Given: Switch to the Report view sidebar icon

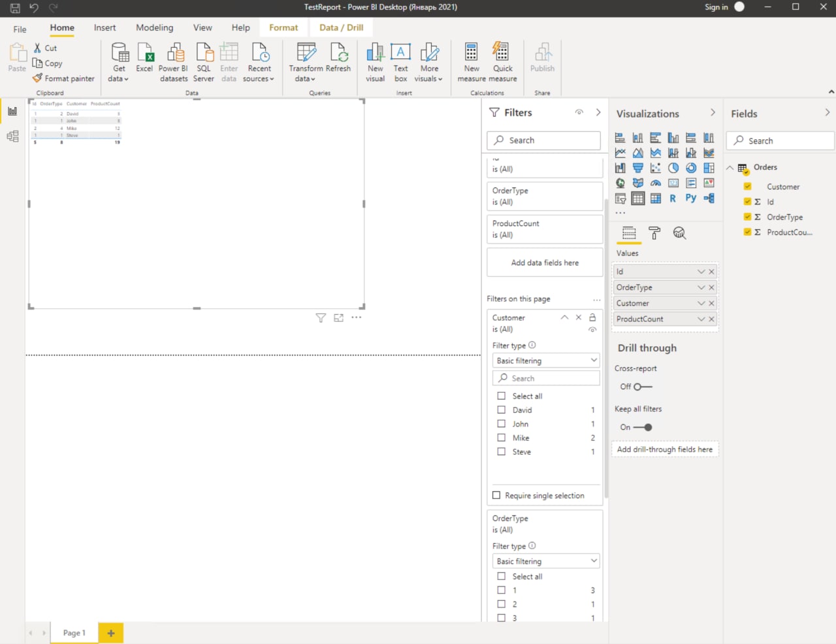Looking at the screenshot, I should point(12,111).
